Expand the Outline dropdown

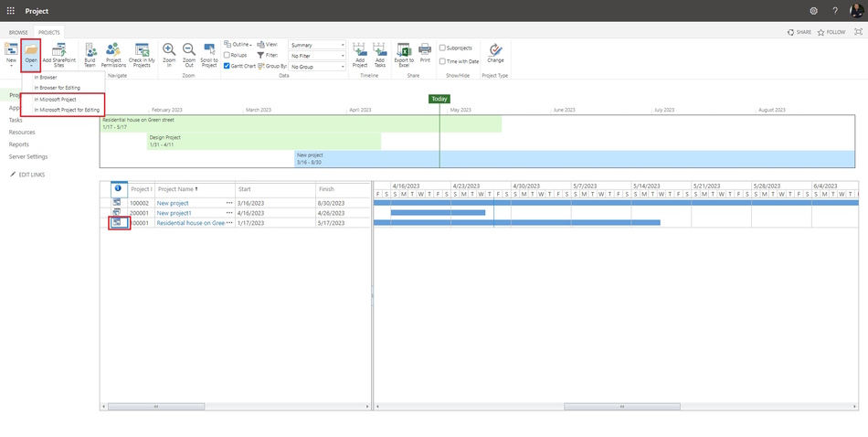click(238, 44)
